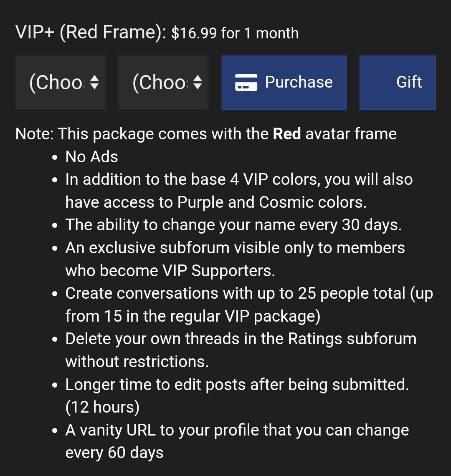Select the name change every 30 days bullet
451x476 pixels.
point(233,224)
